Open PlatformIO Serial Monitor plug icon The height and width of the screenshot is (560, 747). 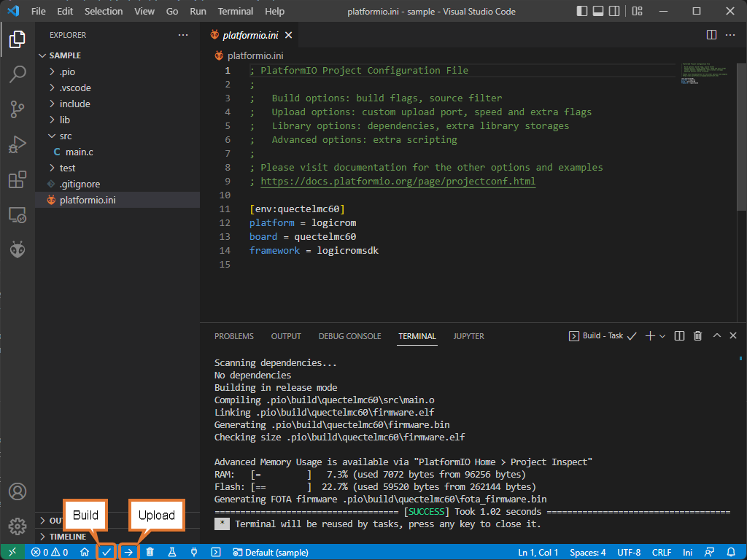pos(194,553)
